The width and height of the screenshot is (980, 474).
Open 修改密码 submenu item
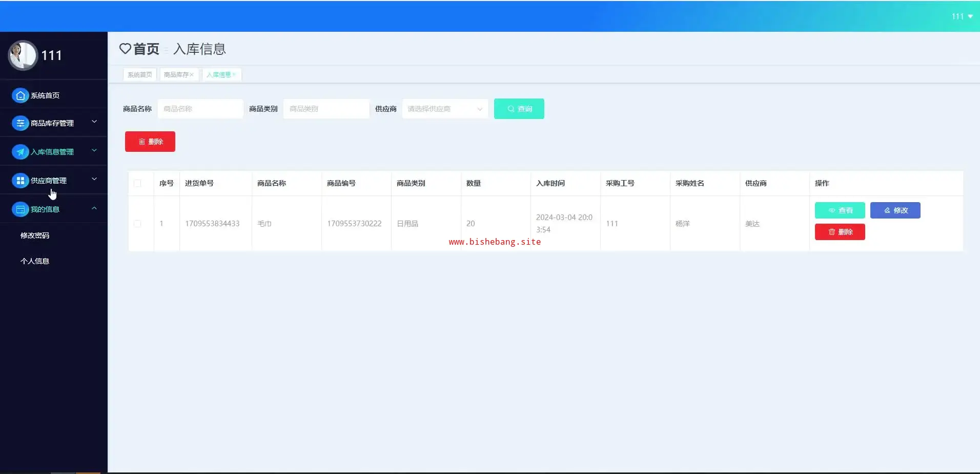[x=35, y=235]
